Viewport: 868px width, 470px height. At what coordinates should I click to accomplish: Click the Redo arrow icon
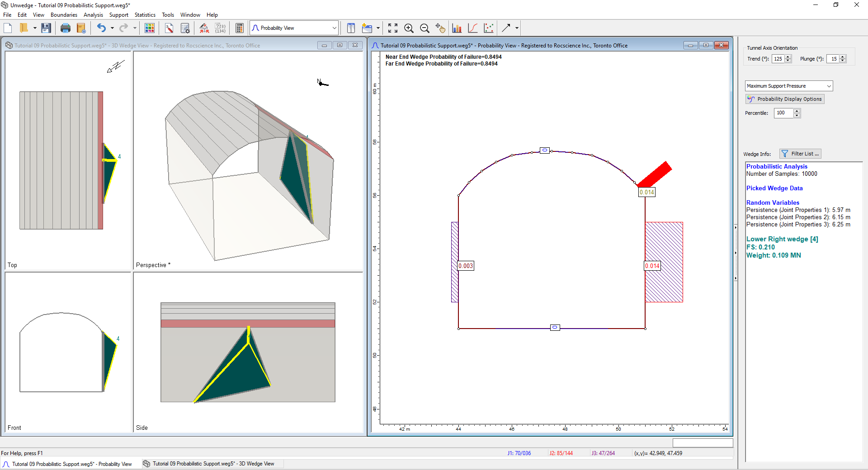pyautogui.click(x=123, y=28)
